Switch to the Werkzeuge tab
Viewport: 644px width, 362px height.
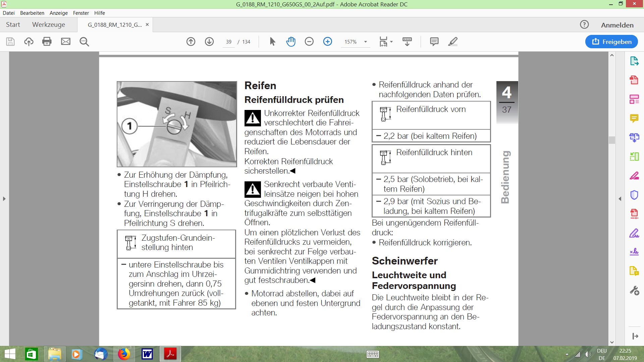click(x=49, y=25)
